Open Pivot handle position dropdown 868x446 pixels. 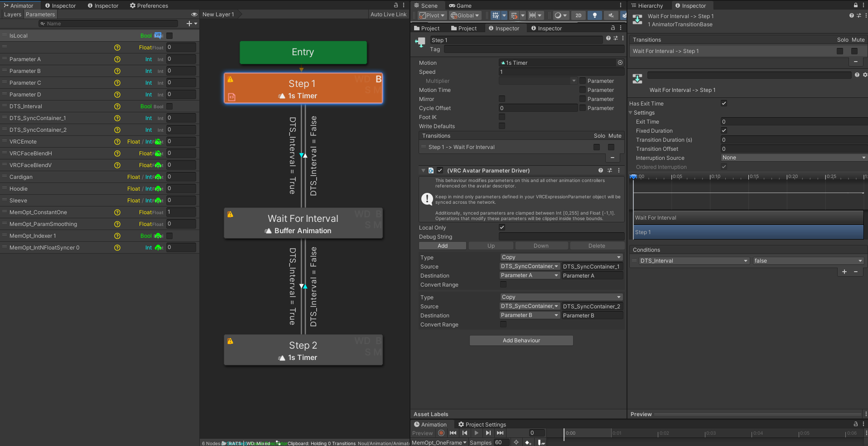(x=432, y=15)
